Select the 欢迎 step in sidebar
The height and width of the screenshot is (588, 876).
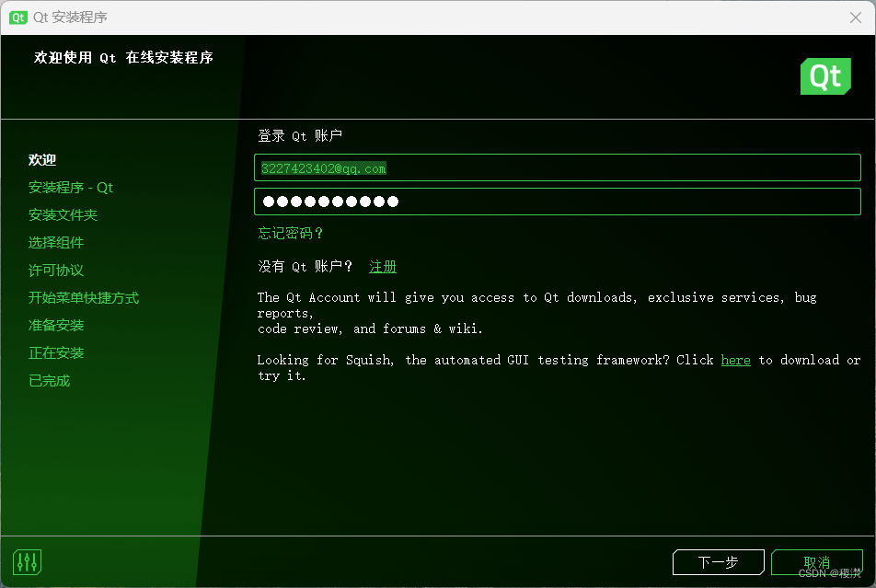[42, 160]
